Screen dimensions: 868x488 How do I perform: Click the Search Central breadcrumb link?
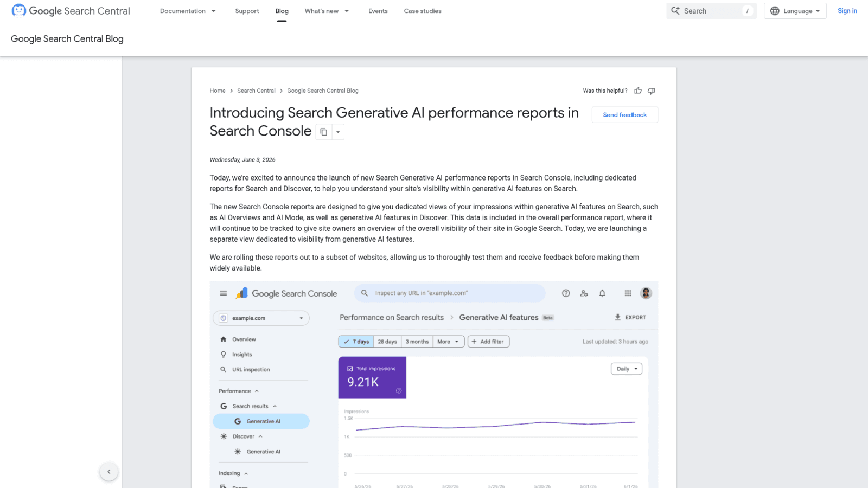[256, 91]
